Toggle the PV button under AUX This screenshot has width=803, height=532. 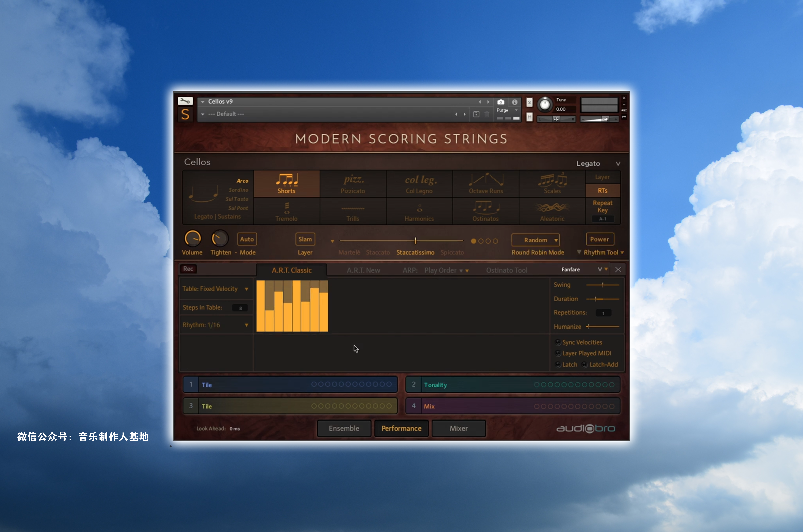pyautogui.click(x=624, y=117)
